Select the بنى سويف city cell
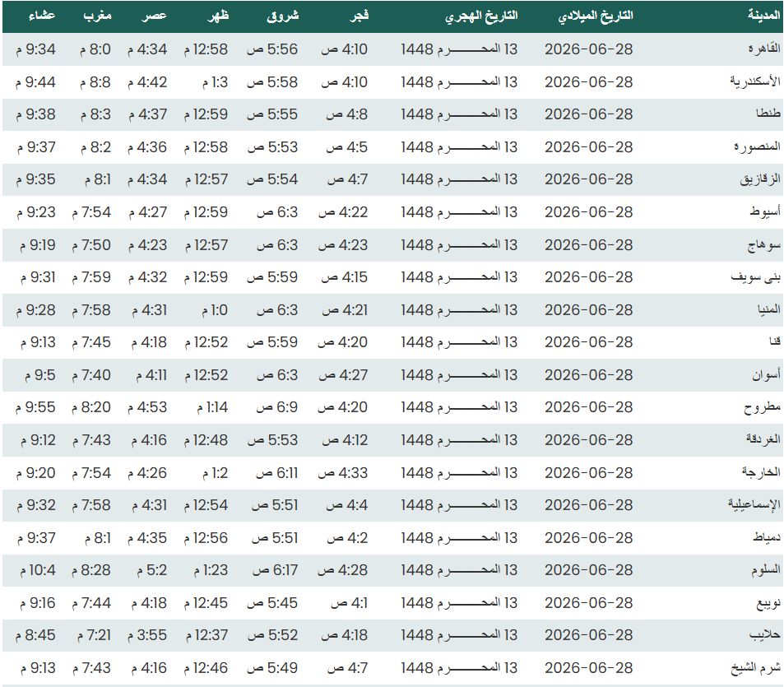The image size is (784, 687). point(755,277)
